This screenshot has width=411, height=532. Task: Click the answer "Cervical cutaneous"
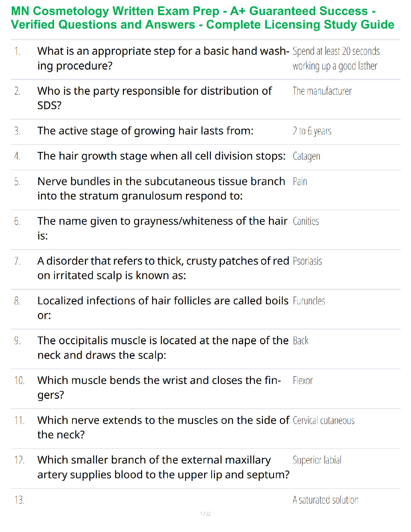pos(323,420)
